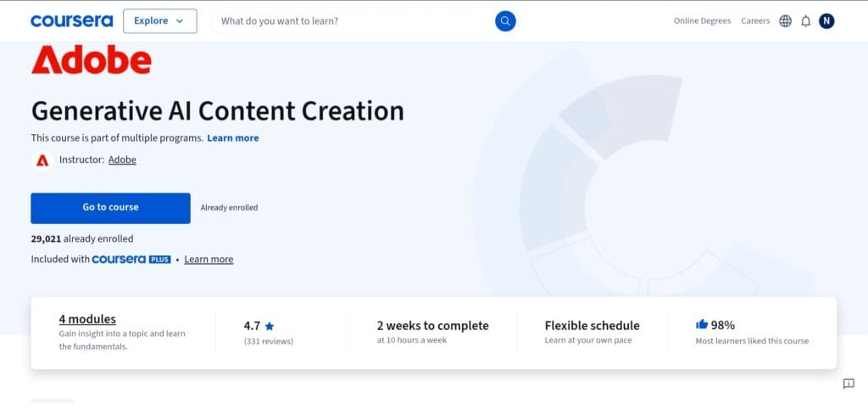868x408 pixels.
Task: Click 'Most learners liked this course' text
Action: click(x=752, y=341)
